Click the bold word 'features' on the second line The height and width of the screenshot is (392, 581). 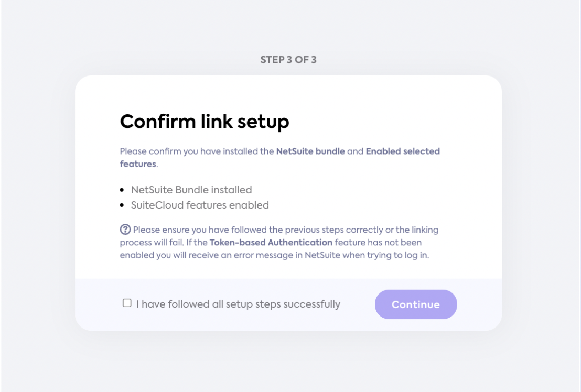coord(138,164)
